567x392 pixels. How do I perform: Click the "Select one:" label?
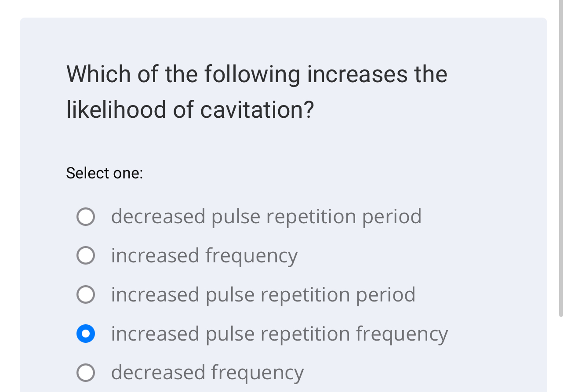(x=105, y=173)
